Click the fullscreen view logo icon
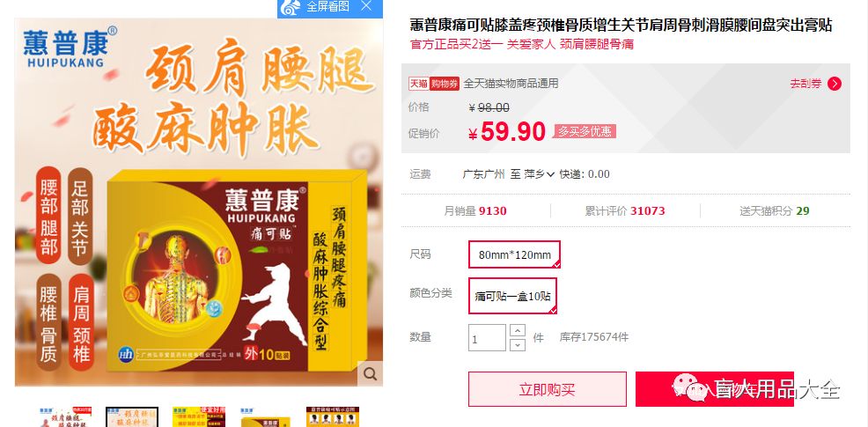Image resolution: width=868 pixels, height=427 pixels. coord(291,7)
